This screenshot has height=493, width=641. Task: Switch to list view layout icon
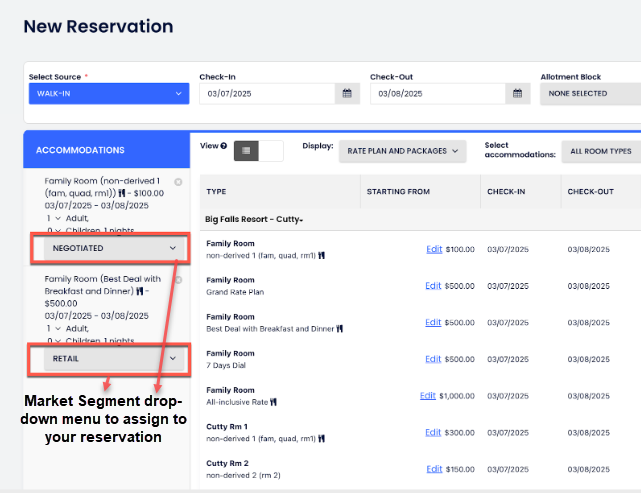pyautogui.click(x=246, y=151)
